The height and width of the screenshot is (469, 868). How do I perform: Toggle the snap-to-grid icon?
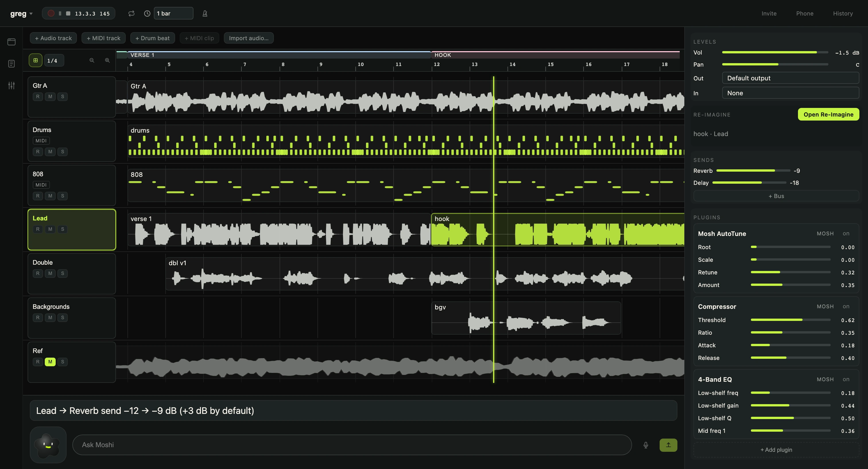tap(35, 60)
